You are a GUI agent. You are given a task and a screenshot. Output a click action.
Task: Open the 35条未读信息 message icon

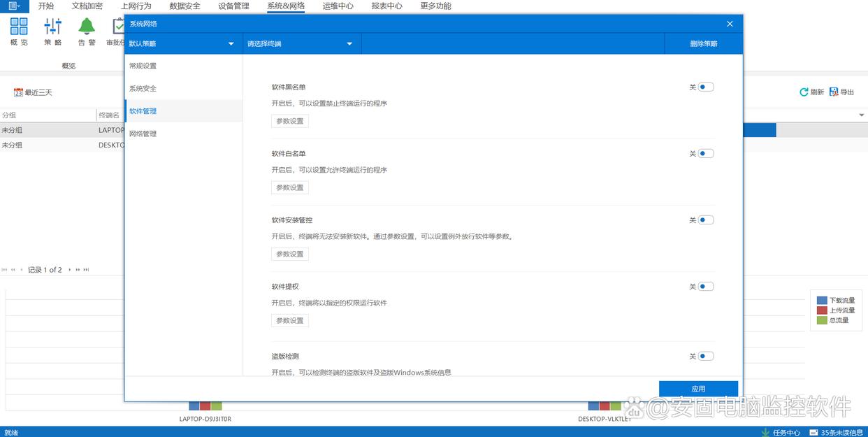coord(815,432)
